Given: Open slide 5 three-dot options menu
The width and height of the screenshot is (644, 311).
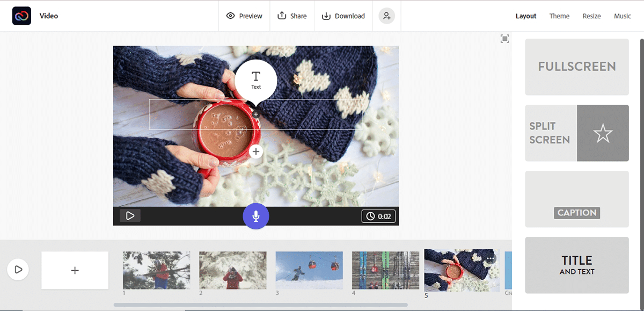Looking at the screenshot, I should point(490,258).
